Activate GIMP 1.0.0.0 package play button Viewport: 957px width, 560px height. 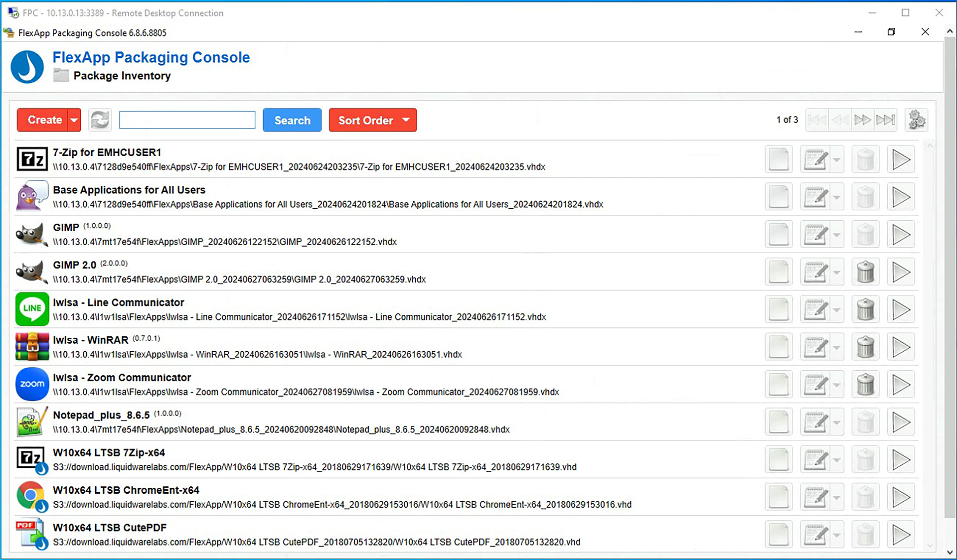(x=901, y=235)
